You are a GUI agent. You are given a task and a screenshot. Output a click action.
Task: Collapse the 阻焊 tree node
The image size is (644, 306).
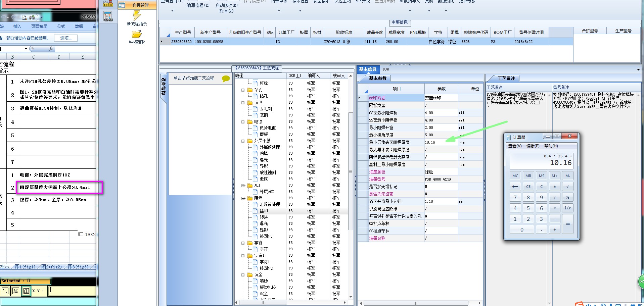[243, 198]
